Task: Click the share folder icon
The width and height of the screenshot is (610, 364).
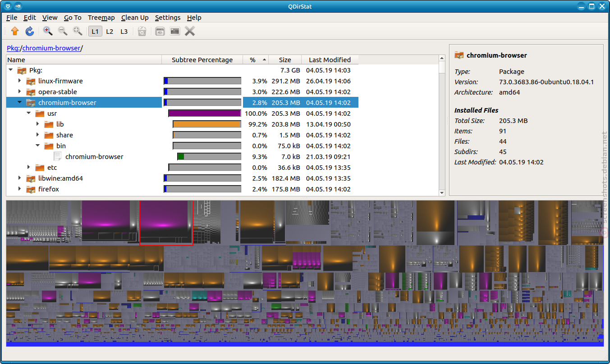Action: point(49,135)
